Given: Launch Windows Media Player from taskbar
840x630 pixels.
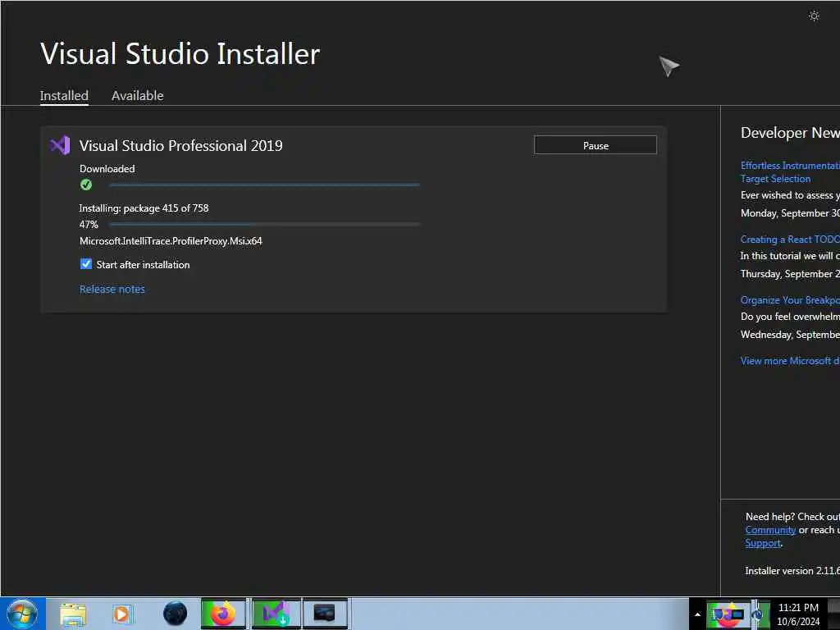Looking at the screenshot, I should point(121,614).
